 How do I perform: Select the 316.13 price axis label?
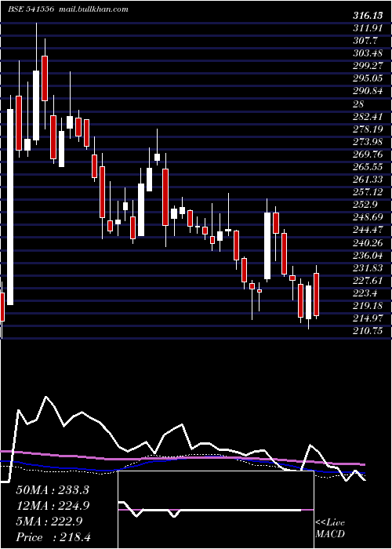[368, 16]
